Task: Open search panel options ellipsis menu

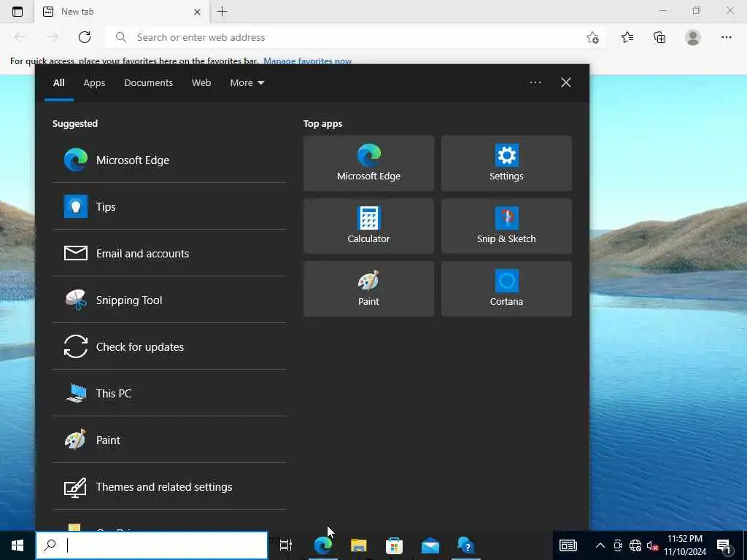Action: tap(535, 83)
